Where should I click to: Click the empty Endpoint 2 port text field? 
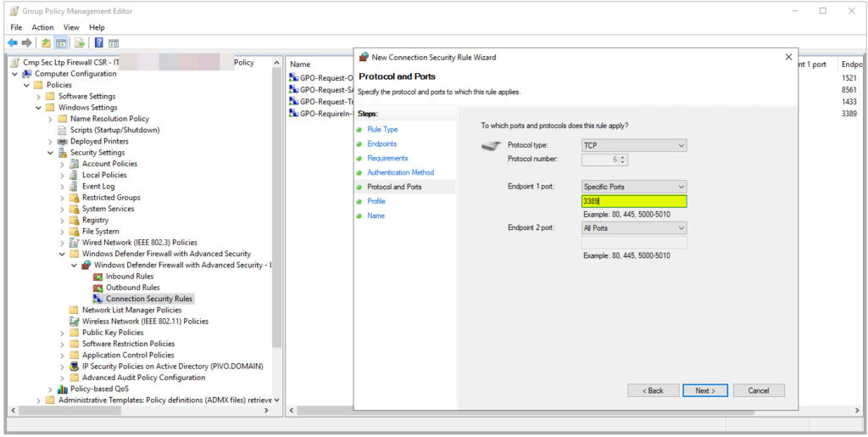click(634, 243)
